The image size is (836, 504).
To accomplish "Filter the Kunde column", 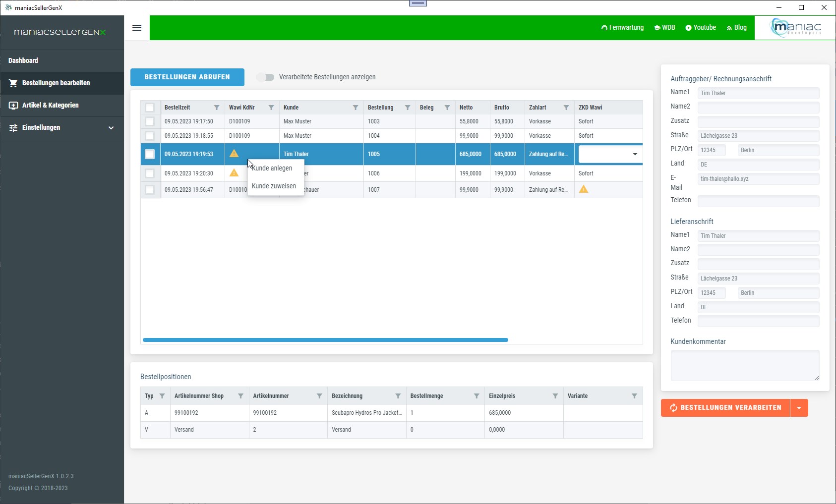I will point(356,108).
